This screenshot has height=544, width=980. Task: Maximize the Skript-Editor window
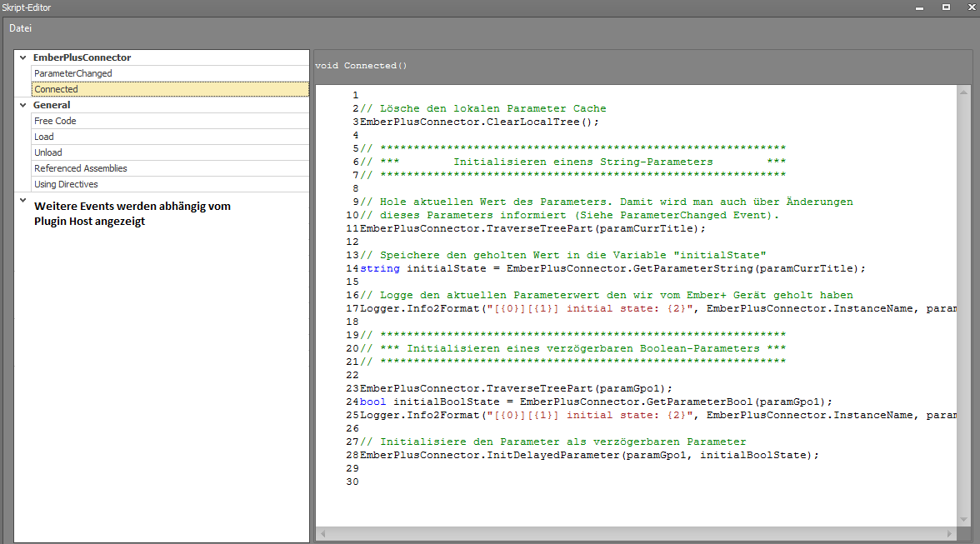[x=947, y=7]
